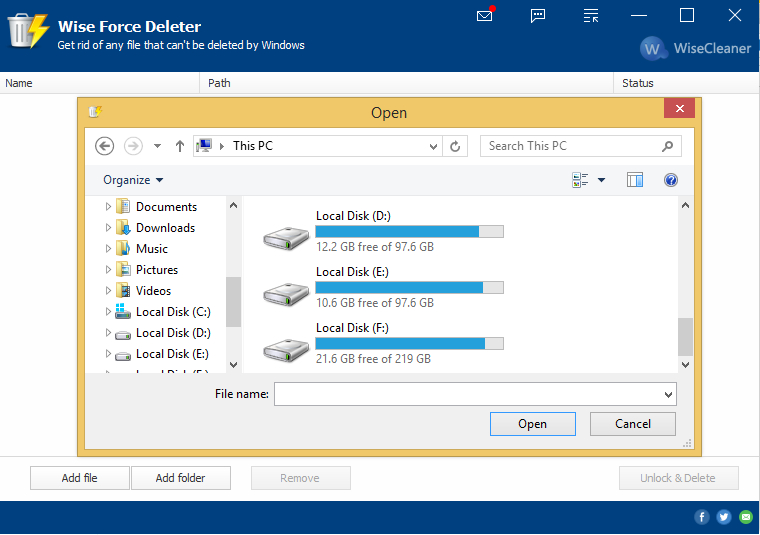The height and width of the screenshot is (535, 760).
Task: Click the file list scrollbar thumb
Action: pos(685,337)
